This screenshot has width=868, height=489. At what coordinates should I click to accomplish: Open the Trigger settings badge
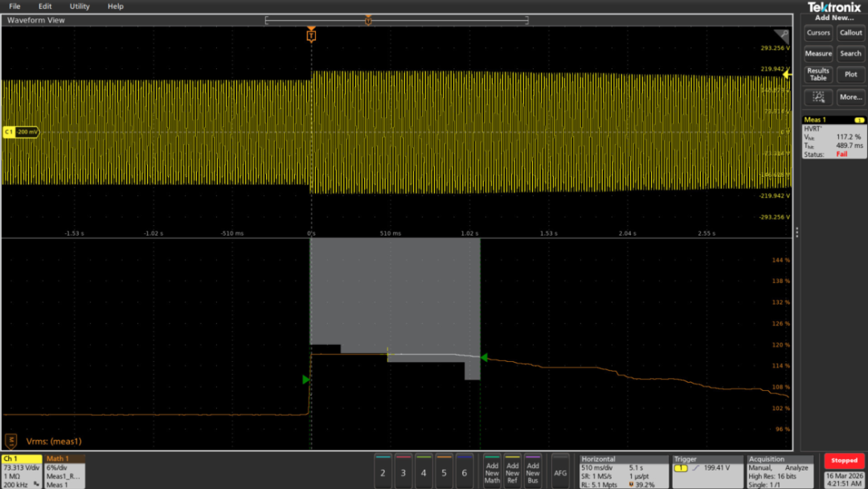[707, 471]
